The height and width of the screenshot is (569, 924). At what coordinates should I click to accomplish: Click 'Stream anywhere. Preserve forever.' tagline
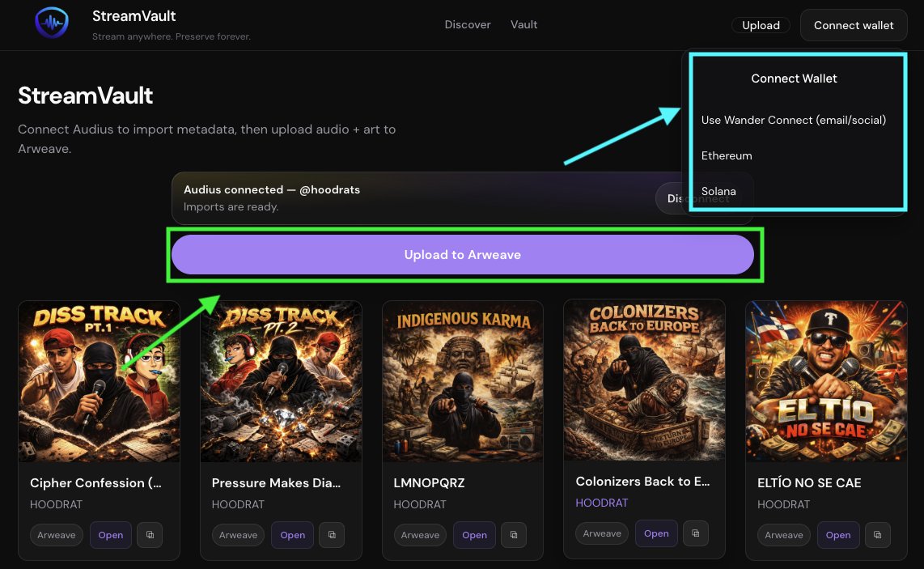(172, 36)
